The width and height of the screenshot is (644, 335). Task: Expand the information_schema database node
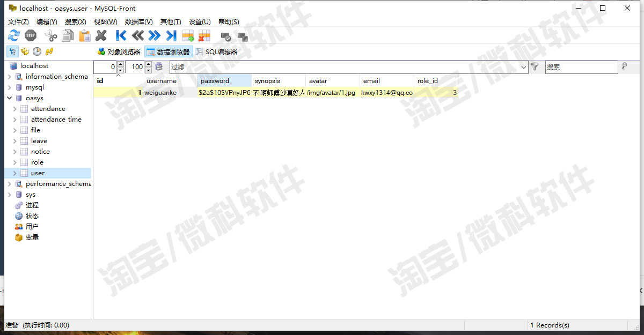click(x=9, y=77)
